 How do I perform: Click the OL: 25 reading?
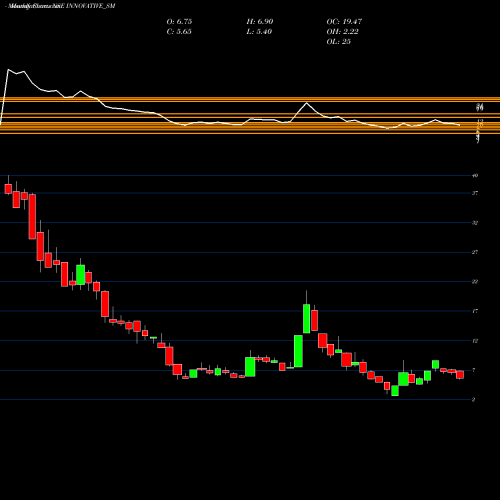[x=338, y=41]
